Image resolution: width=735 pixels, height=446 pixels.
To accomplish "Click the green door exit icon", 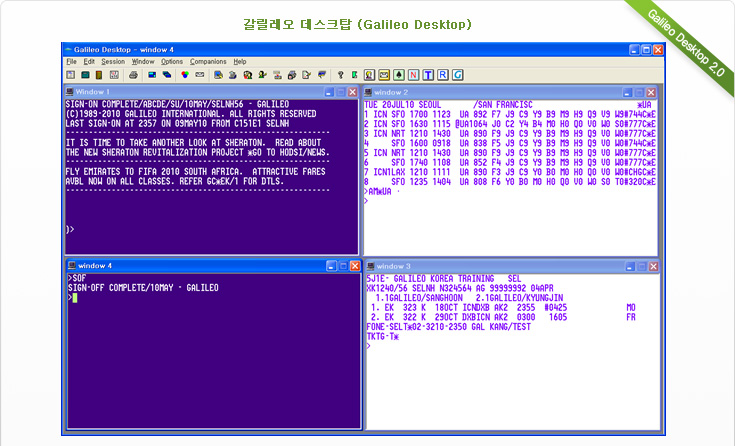I will 354,75.
